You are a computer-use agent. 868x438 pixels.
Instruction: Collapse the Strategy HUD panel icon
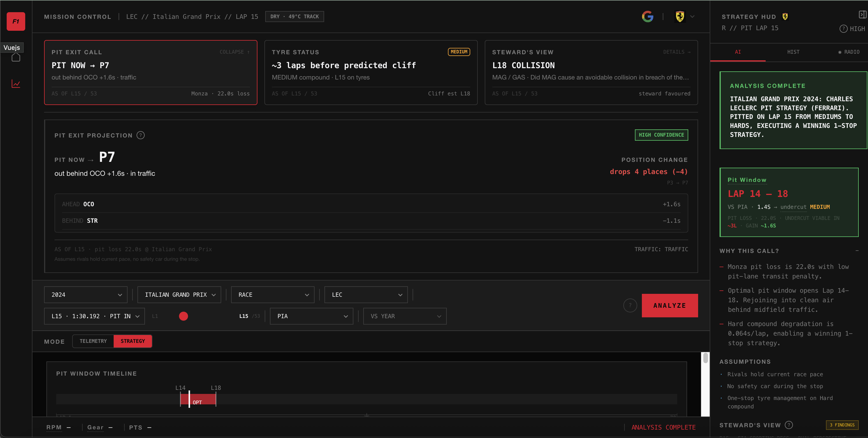point(862,15)
